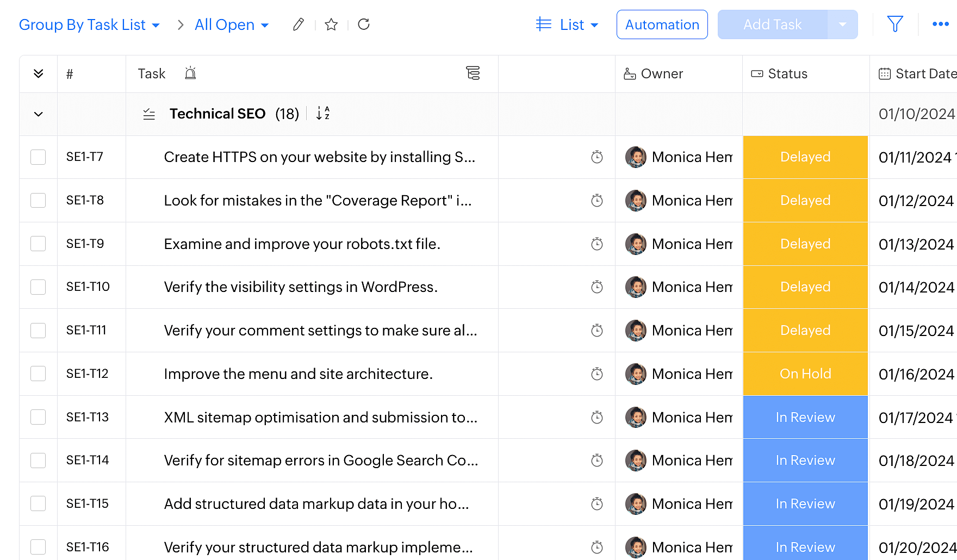Open the List view switcher
Viewport: 957px width, 560px height.
point(567,25)
